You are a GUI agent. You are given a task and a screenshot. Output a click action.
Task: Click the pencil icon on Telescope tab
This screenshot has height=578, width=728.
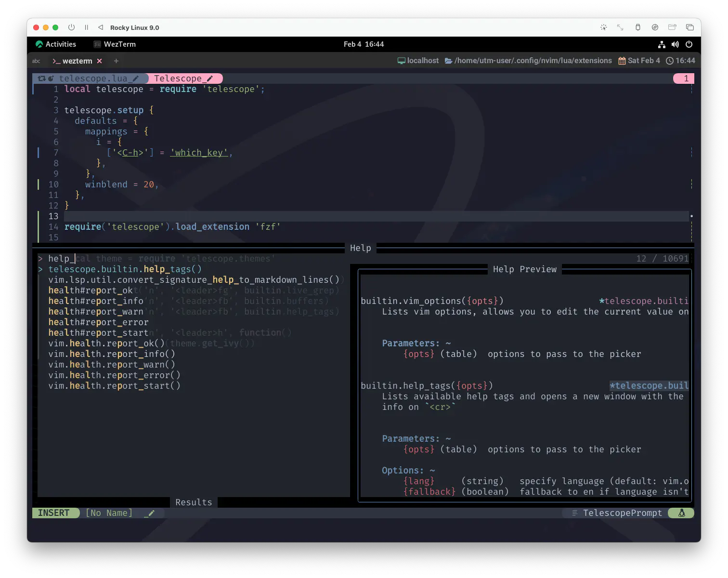pyautogui.click(x=210, y=79)
